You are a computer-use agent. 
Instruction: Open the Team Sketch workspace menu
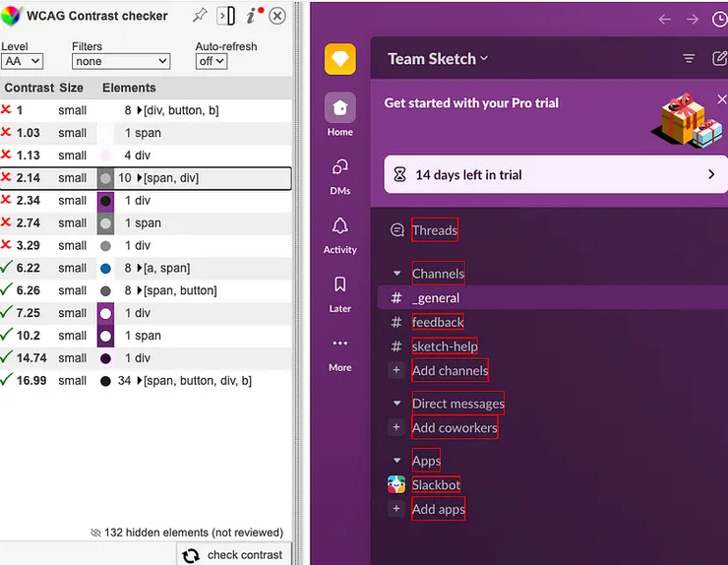point(438,59)
